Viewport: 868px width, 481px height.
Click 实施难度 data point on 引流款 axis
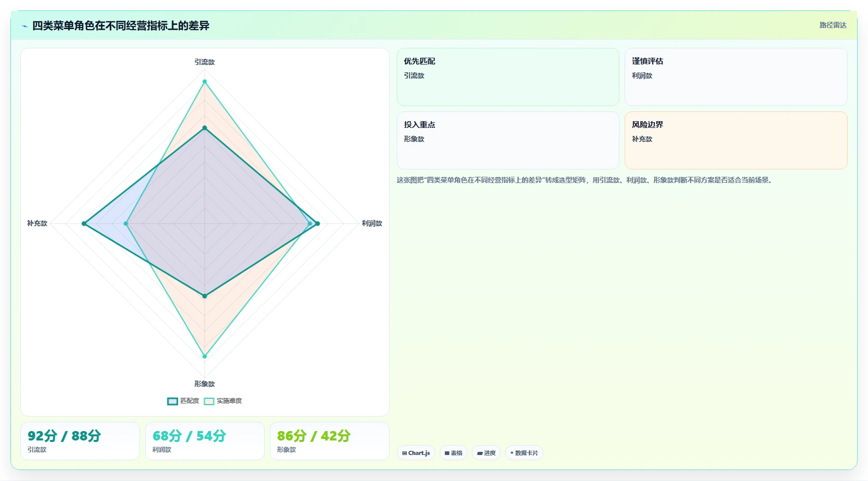pyautogui.click(x=204, y=82)
